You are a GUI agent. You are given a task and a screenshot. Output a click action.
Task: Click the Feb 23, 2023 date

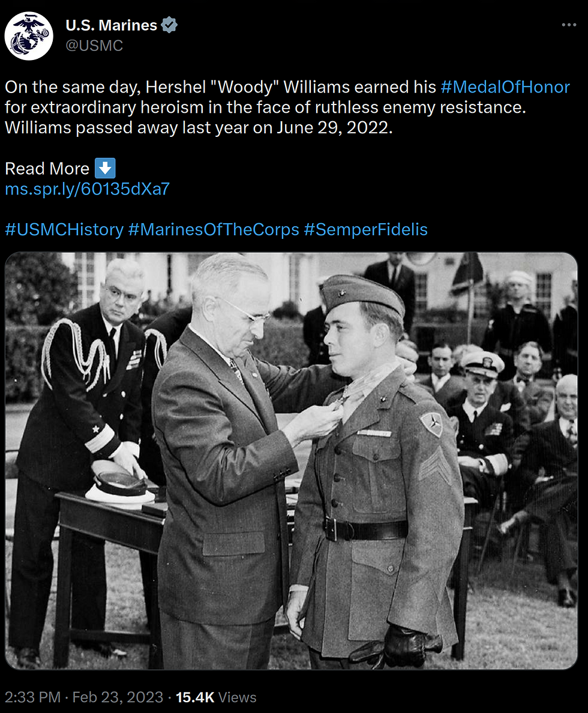pos(118,697)
